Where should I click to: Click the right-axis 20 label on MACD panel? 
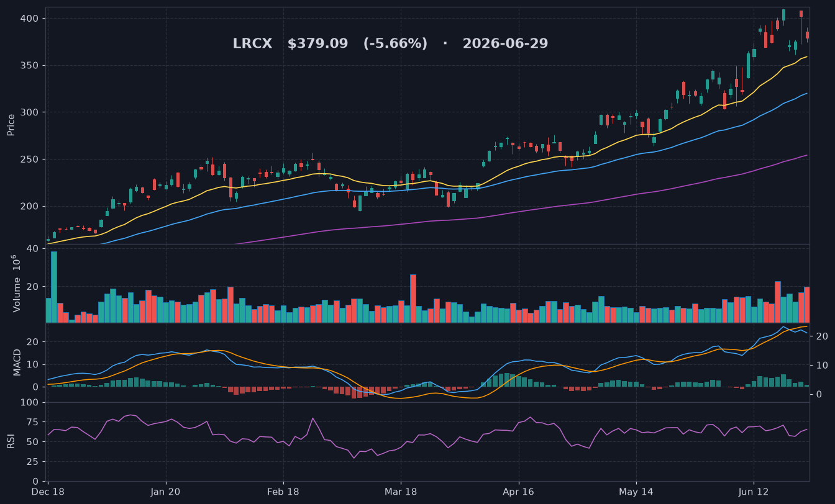[821, 336]
